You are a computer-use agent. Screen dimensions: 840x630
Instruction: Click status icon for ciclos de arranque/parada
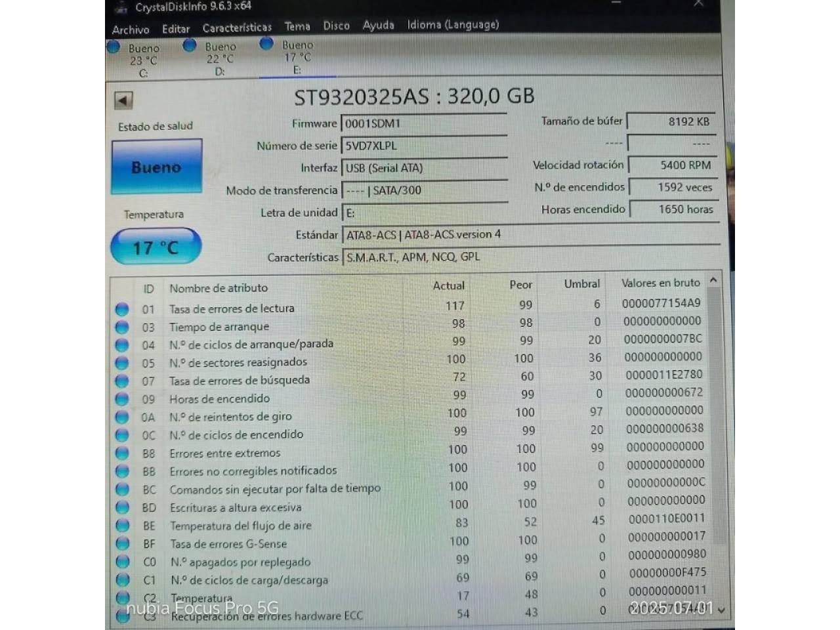(122, 345)
